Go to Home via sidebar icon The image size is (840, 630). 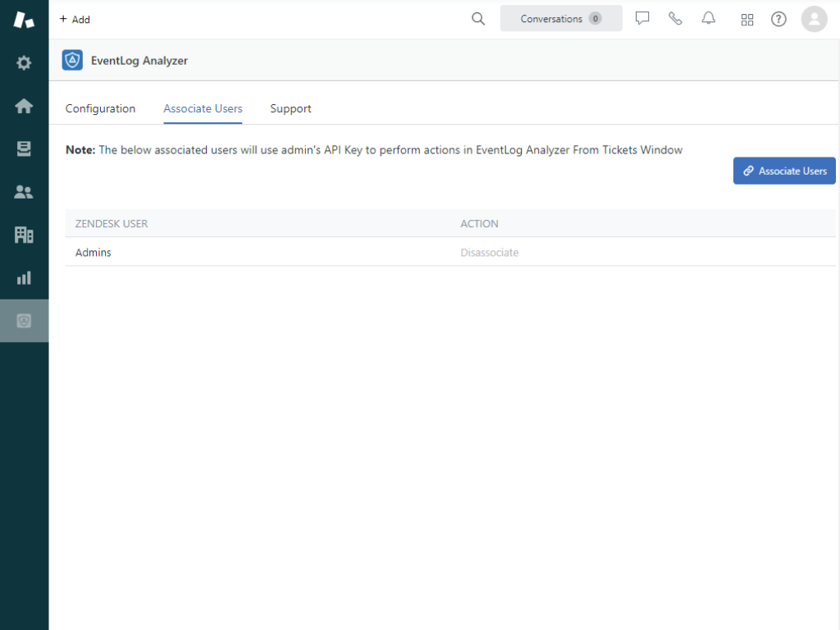(24, 106)
